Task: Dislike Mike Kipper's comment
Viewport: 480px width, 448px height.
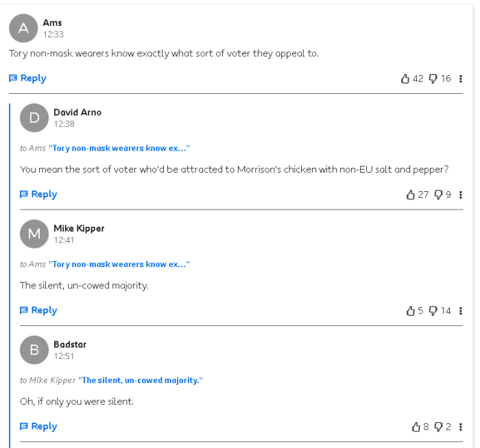Action: 433,311
